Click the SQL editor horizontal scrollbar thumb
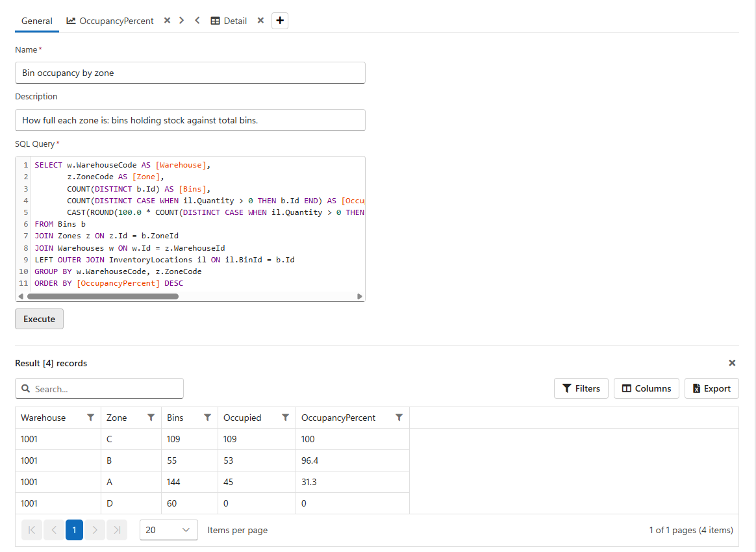 pos(103,297)
